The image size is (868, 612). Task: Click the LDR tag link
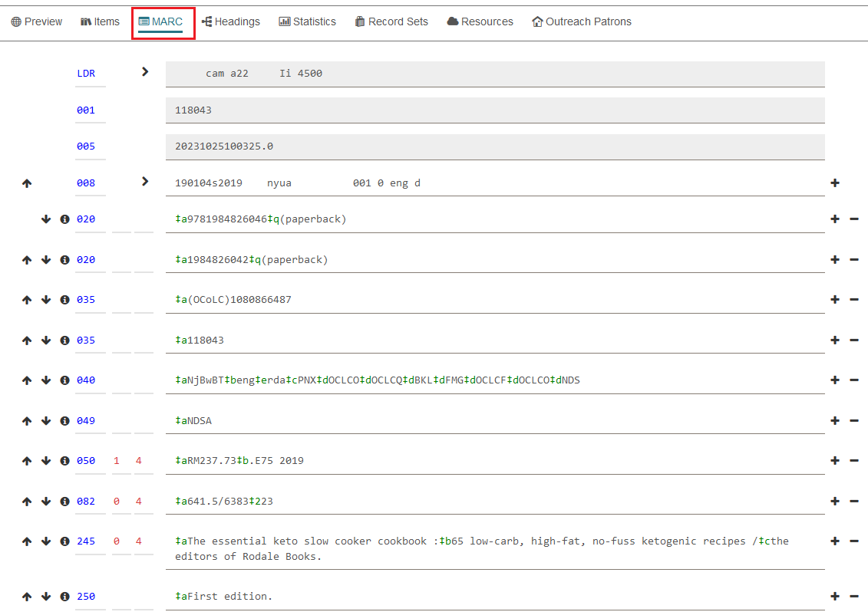tap(86, 73)
